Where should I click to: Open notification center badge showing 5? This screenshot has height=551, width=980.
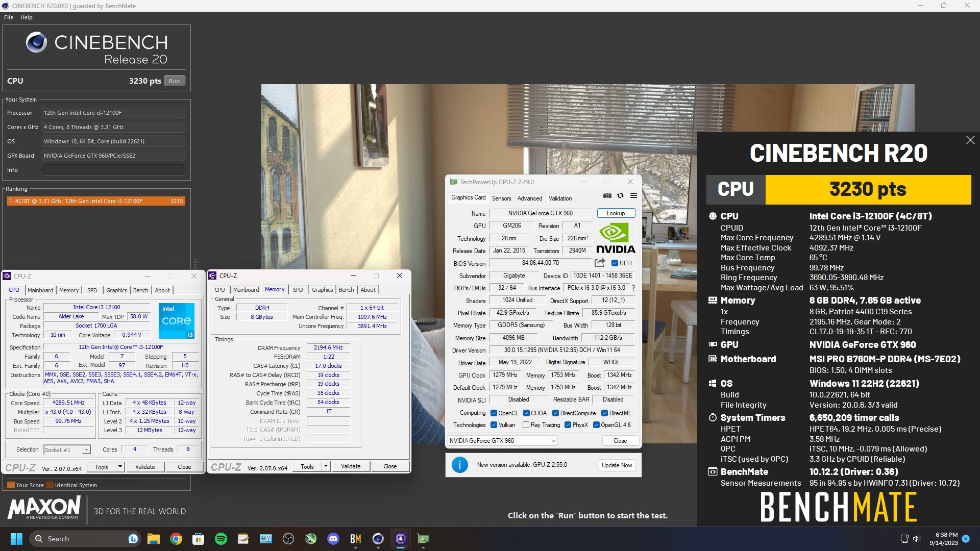coord(966,538)
